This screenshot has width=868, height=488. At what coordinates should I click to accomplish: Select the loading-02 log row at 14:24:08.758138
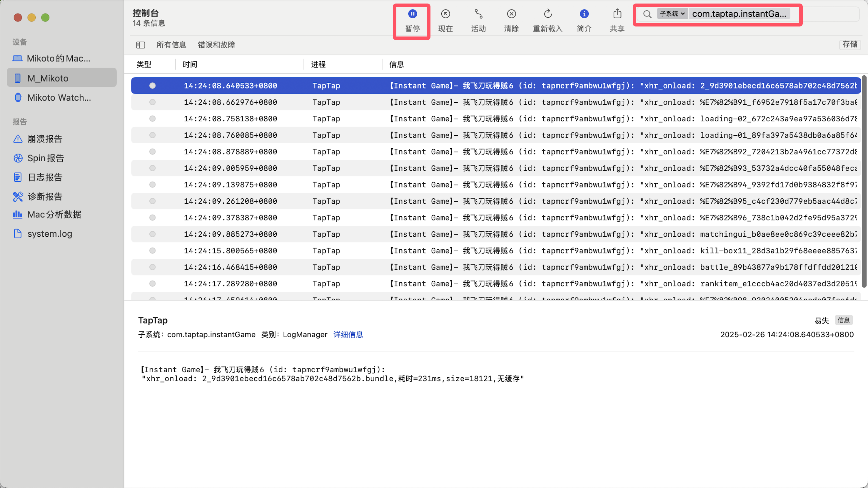[496, 119]
